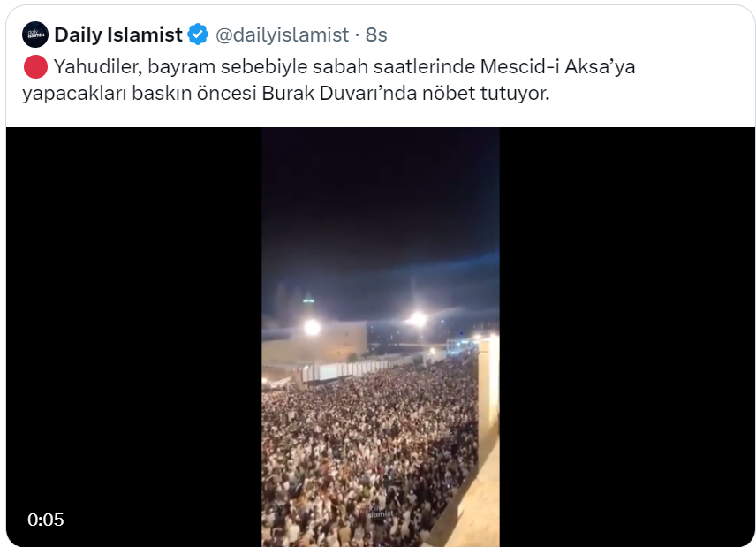
Task: Click the red circle emoji in tweet
Action: click(35, 66)
